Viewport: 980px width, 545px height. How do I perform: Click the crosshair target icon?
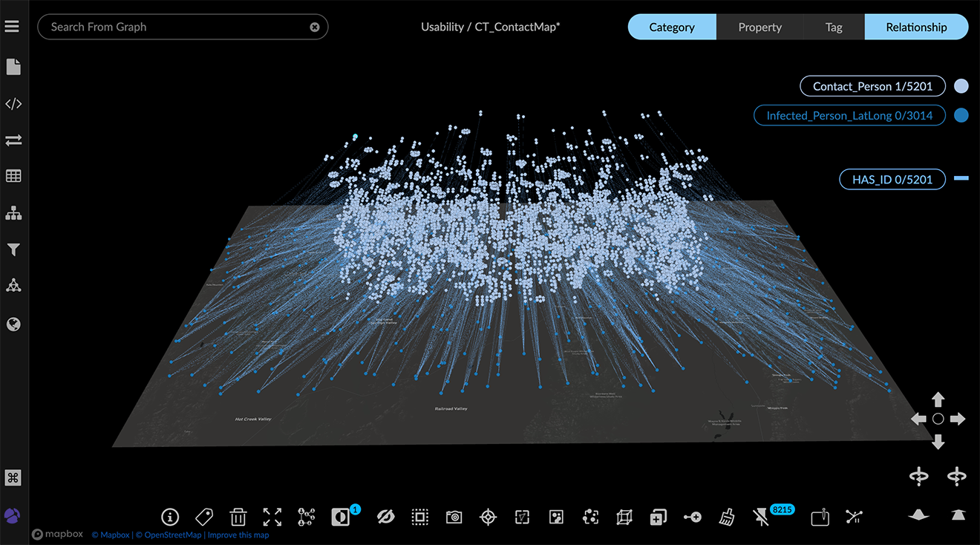coord(488,517)
